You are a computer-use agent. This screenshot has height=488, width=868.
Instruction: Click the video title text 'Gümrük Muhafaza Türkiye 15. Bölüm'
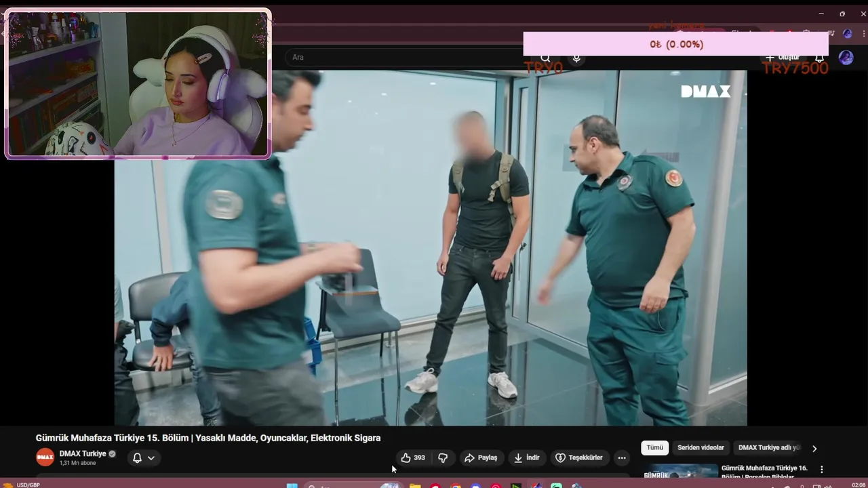[112, 438]
